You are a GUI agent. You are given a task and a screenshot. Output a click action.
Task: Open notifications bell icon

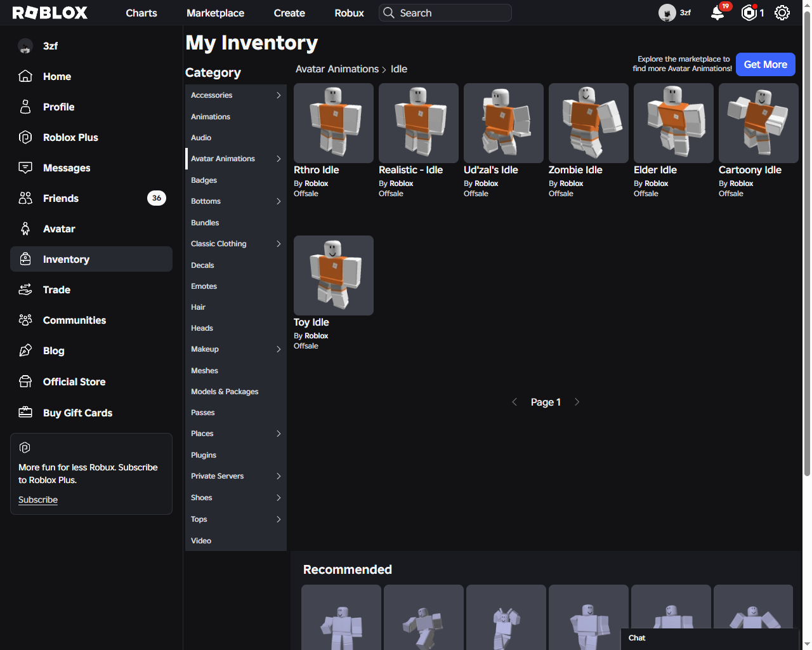pyautogui.click(x=717, y=13)
